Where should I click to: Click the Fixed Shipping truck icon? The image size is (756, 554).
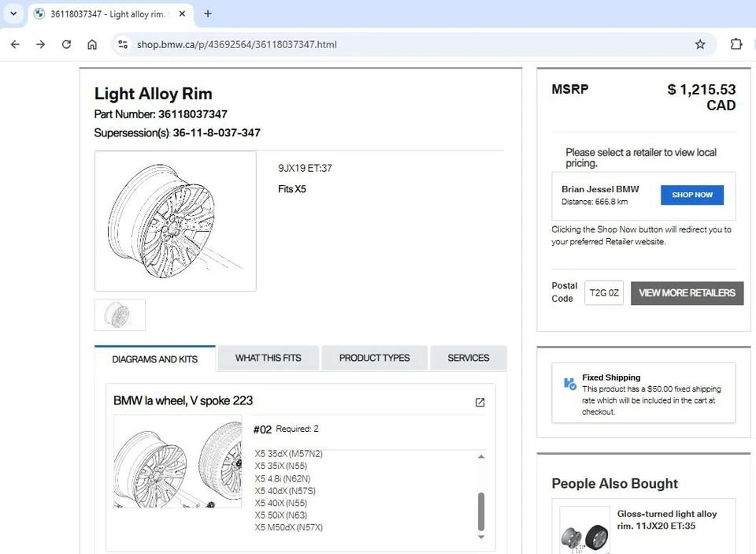pyautogui.click(x=570, y=384)
